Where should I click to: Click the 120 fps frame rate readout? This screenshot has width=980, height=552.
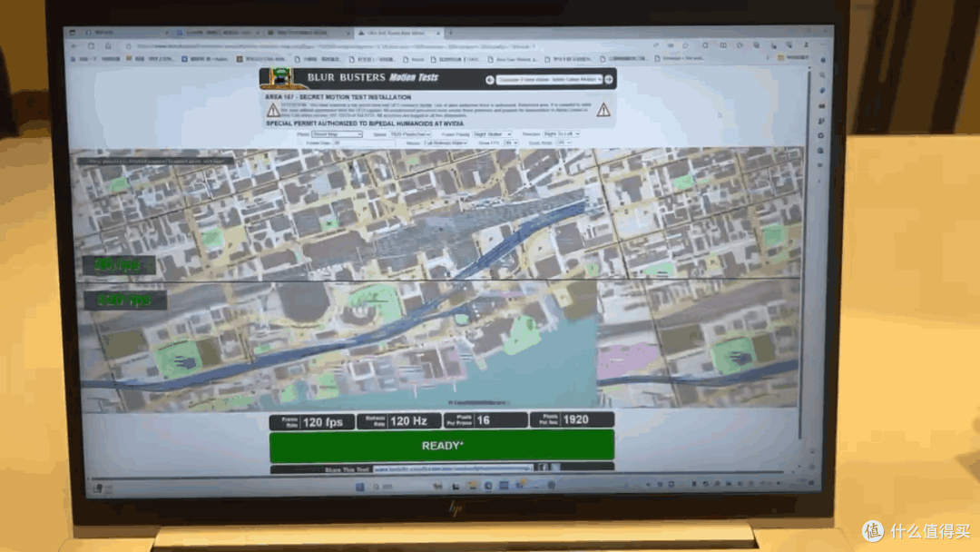click(312, 422)
